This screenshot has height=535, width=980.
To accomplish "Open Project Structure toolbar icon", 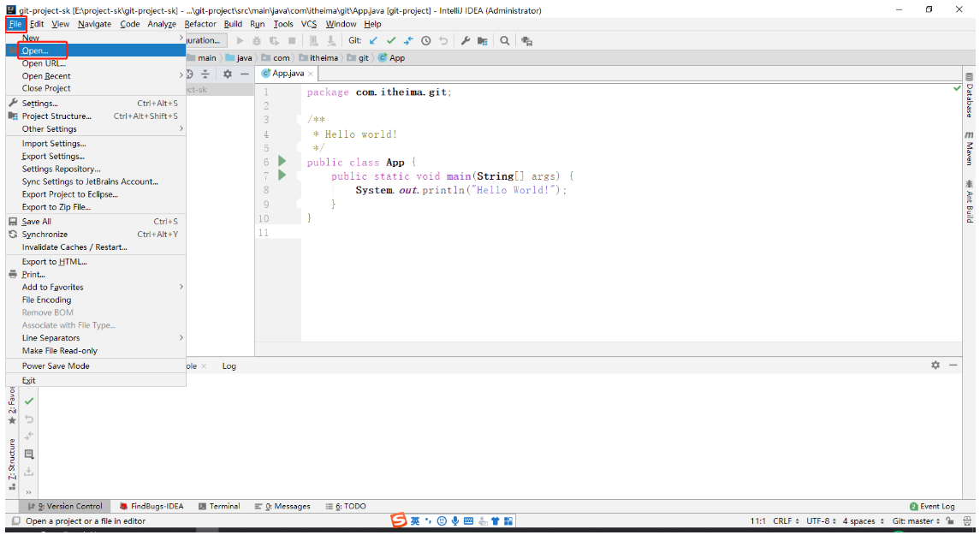I will [483, 40].
